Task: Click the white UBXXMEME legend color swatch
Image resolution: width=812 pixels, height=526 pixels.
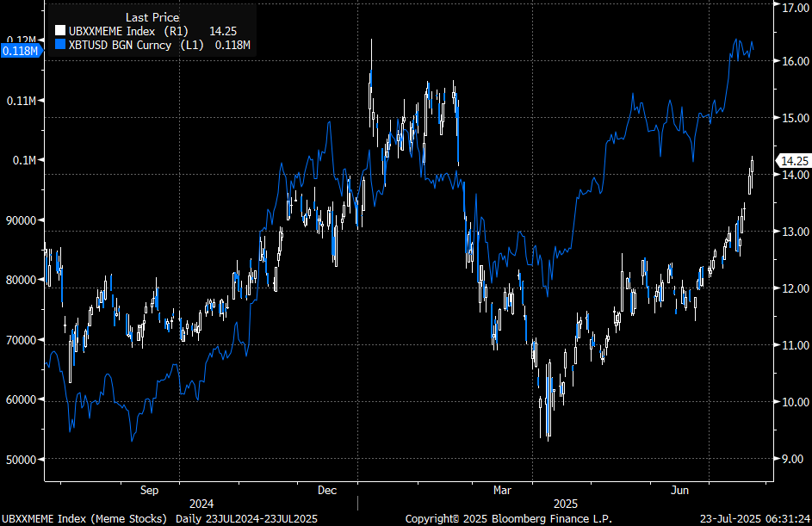Action: (x=60, y=31)
